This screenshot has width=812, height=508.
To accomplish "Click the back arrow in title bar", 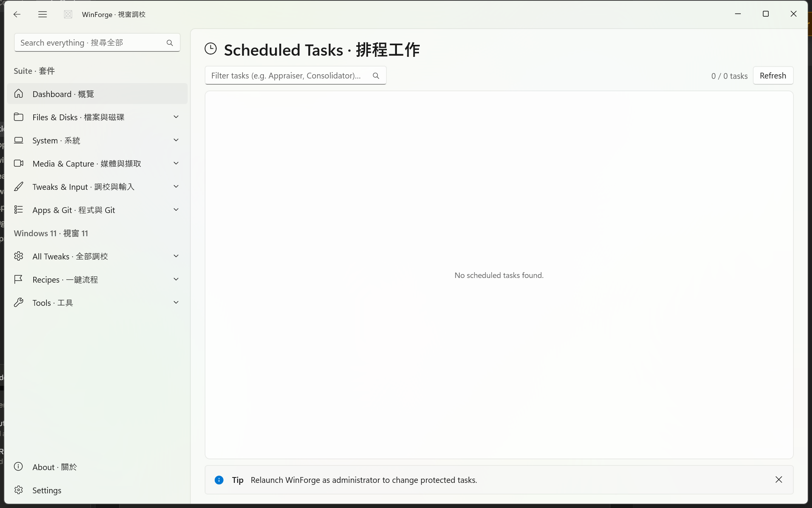I will click(17, 14).
